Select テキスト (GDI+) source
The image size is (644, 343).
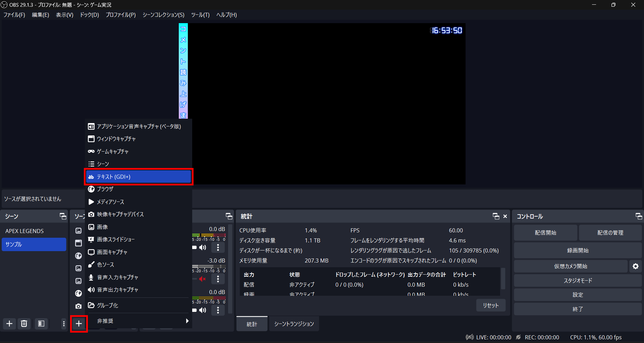point(139,177)
